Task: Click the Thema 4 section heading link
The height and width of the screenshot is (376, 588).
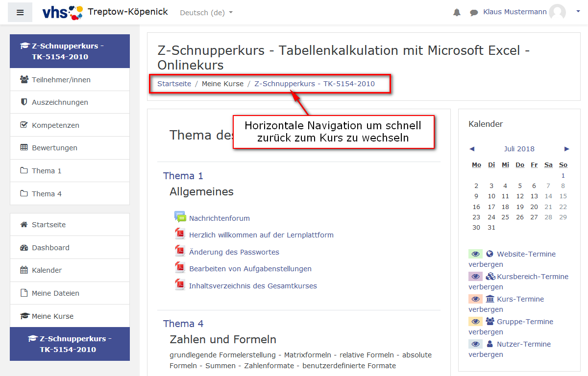Action: point(183,324)
